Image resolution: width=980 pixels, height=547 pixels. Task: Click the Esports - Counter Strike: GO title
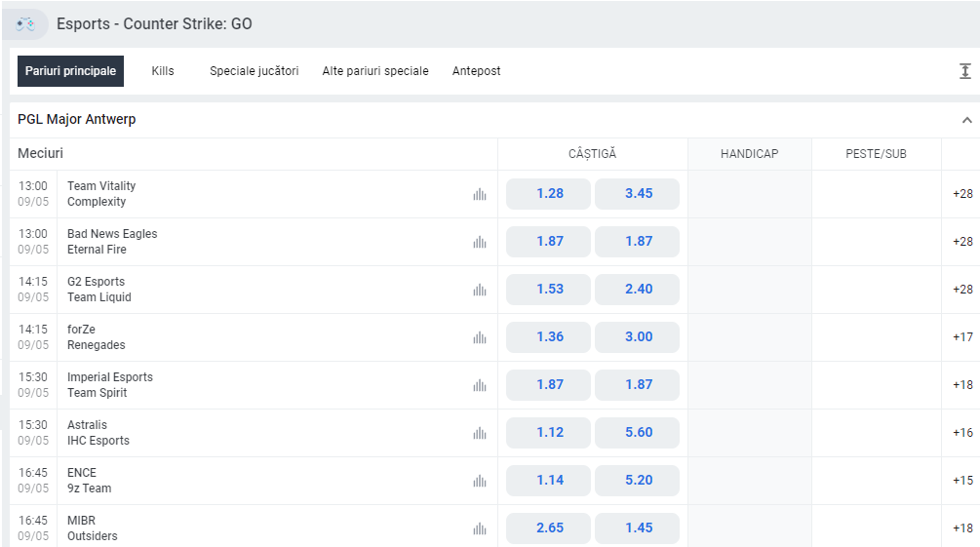[x=154, y=23]
